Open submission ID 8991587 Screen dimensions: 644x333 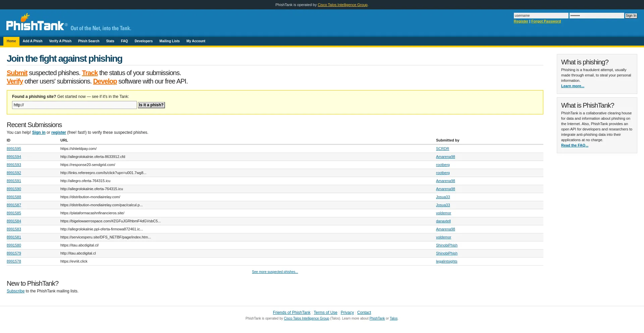click(14, 205)
